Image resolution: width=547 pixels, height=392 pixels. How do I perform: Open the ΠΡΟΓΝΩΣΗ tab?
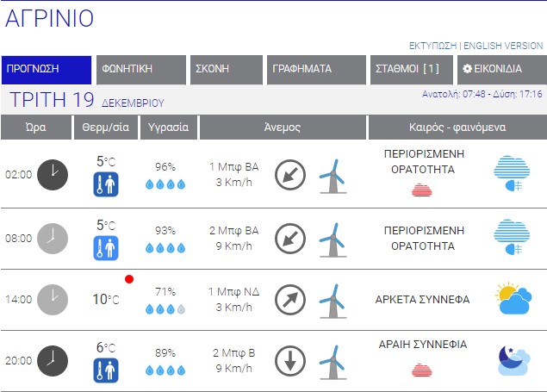click(x=47, y=70)
